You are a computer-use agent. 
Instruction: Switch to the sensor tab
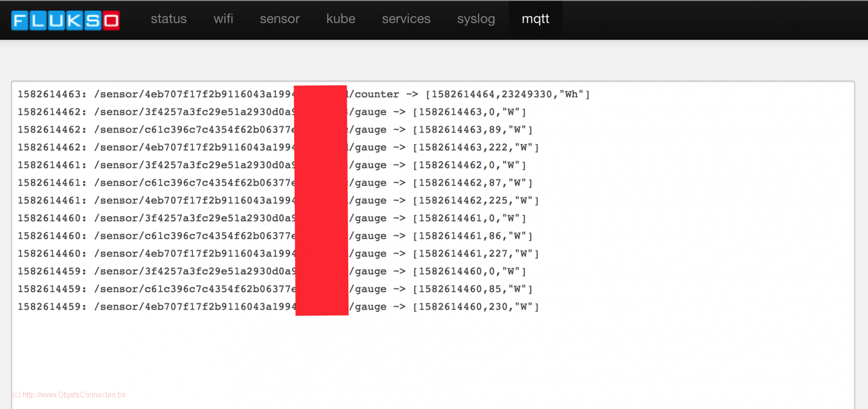[280, 19]
